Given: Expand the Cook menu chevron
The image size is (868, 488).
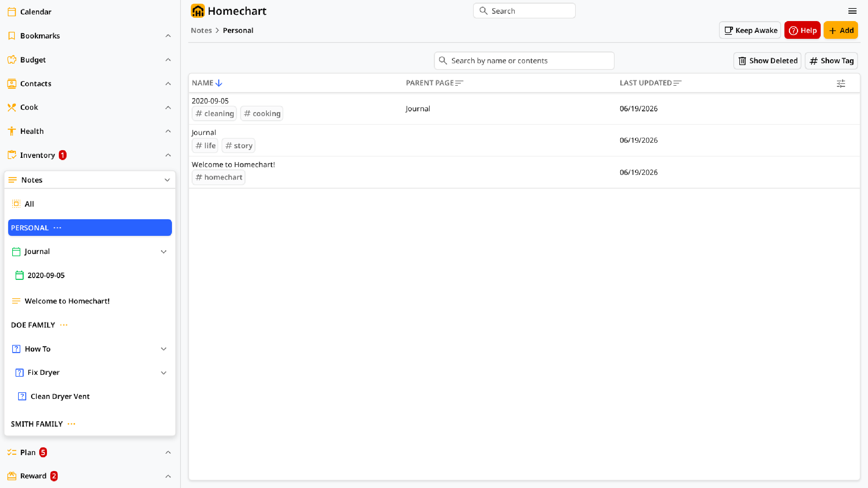Looking at the screenshot, I should click(168, 108).
